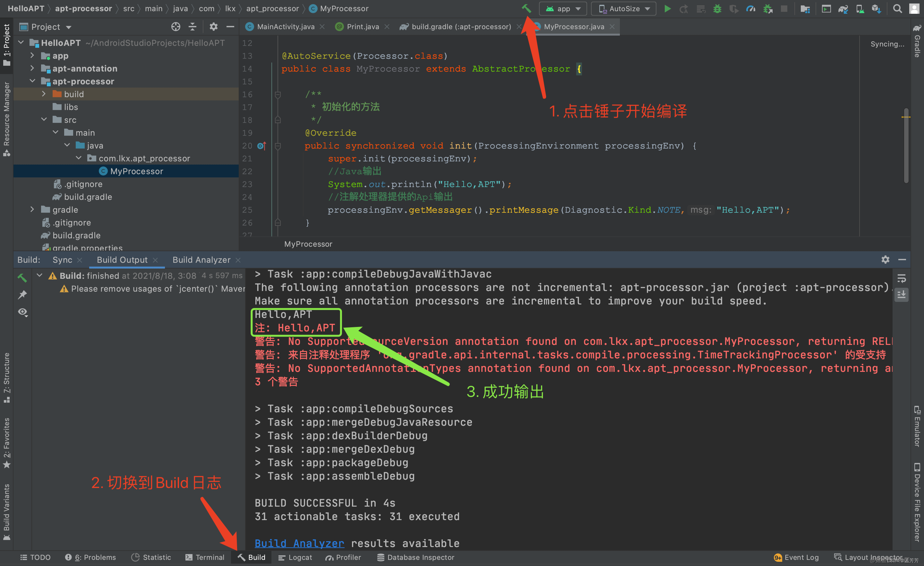
Task: Click the jcenter warning in build tree
Action: coord(152,288)
